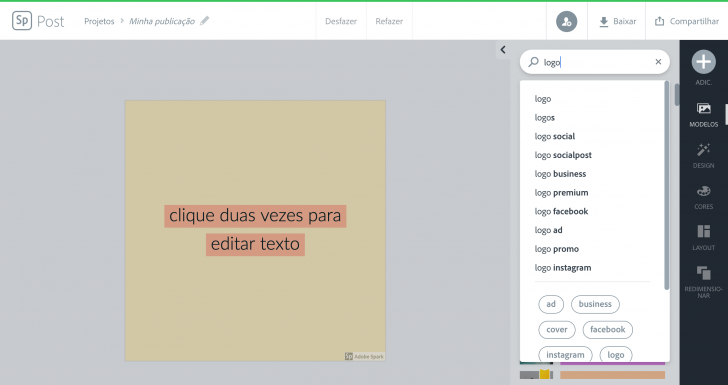Open the invite collaborator icon
This screenshot has height=385, width=728.
coord(566,21)
